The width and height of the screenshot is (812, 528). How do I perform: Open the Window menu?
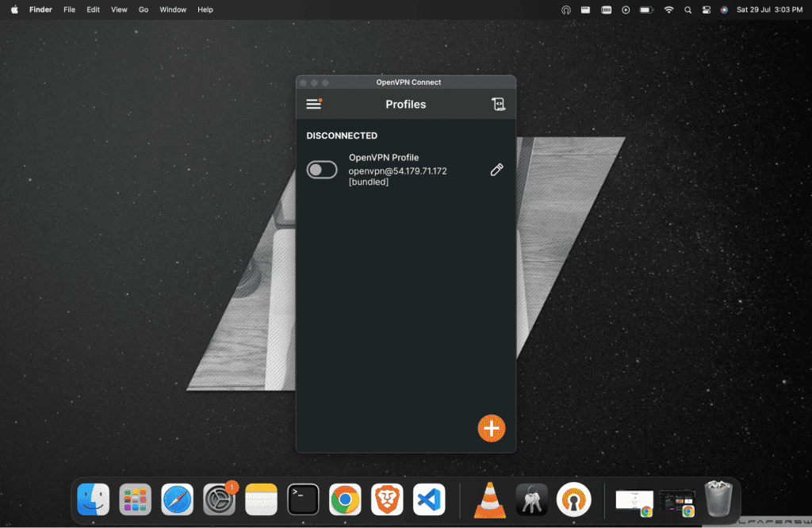click(173, 10)
